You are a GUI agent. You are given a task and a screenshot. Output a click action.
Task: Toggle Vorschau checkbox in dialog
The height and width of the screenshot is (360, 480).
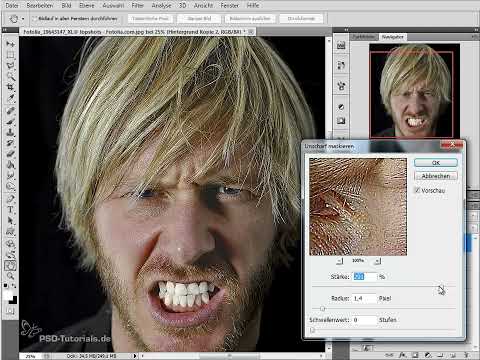pyautogui.click(x=417, y=190)
